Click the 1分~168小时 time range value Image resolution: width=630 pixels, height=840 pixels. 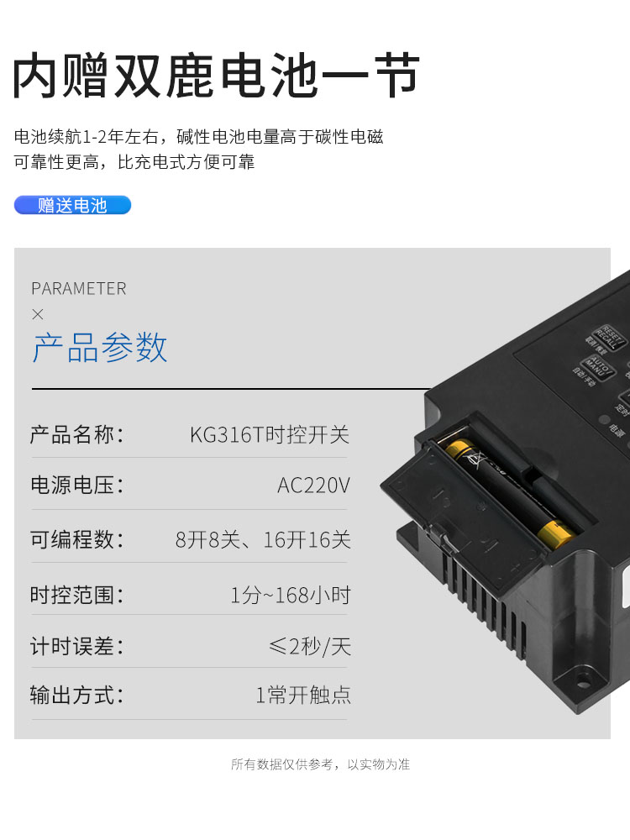[291, 596]
